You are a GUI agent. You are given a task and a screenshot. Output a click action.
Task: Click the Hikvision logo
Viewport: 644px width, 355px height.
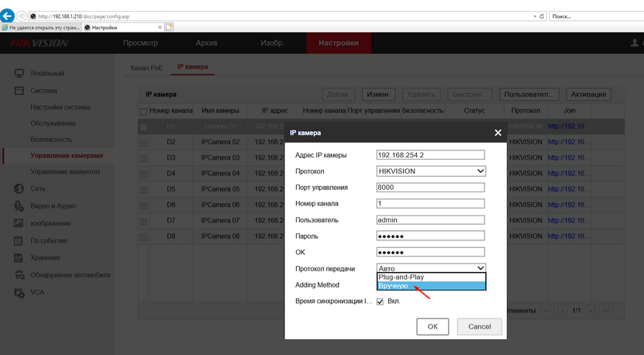tap(40, 43)
